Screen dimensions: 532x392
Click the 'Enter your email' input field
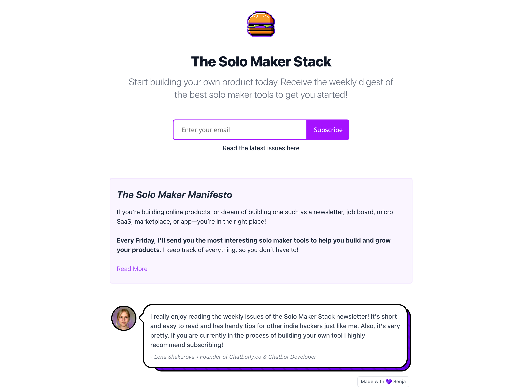coord(240,130)
